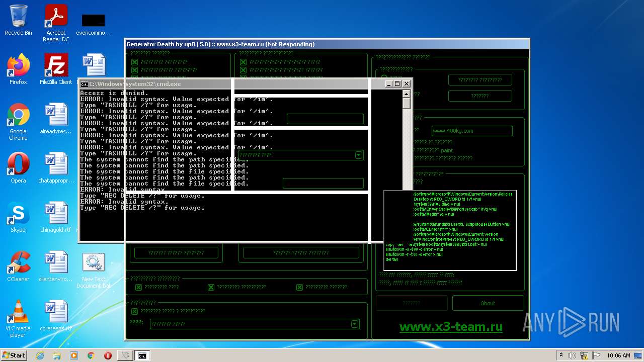Select the chatappropr... Word document
Viewport: 644px width, 362px height.
pos(56,168)
